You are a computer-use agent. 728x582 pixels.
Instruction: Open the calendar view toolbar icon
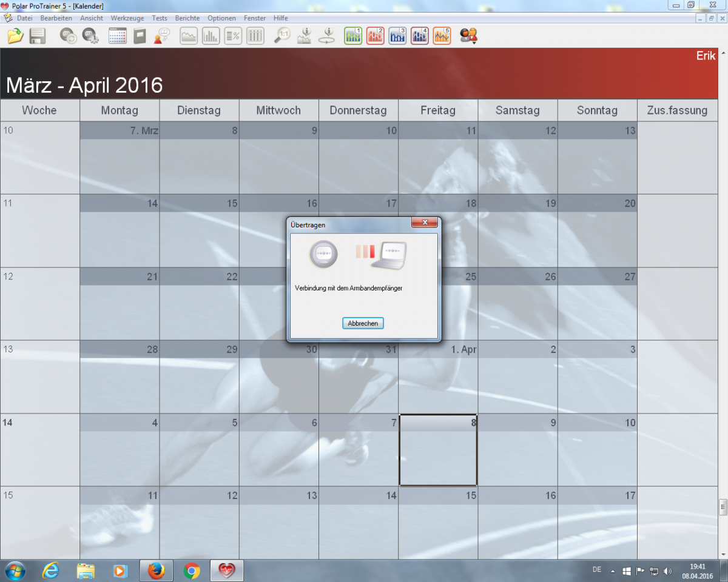117,36
